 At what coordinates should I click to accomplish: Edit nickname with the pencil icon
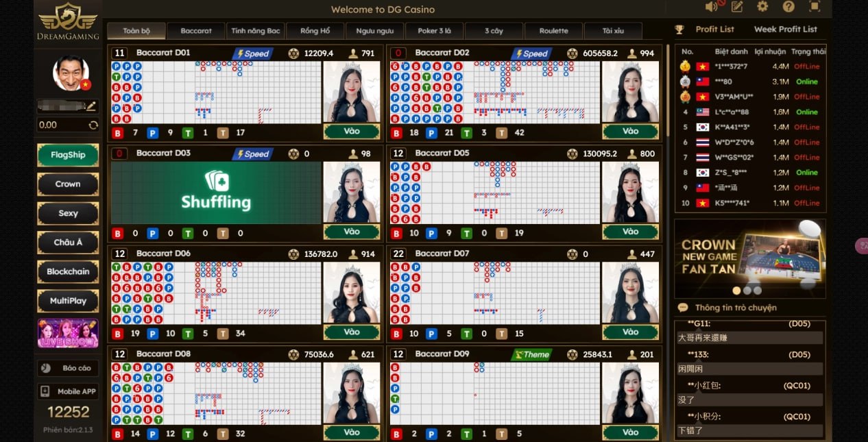tap(91, 106)
